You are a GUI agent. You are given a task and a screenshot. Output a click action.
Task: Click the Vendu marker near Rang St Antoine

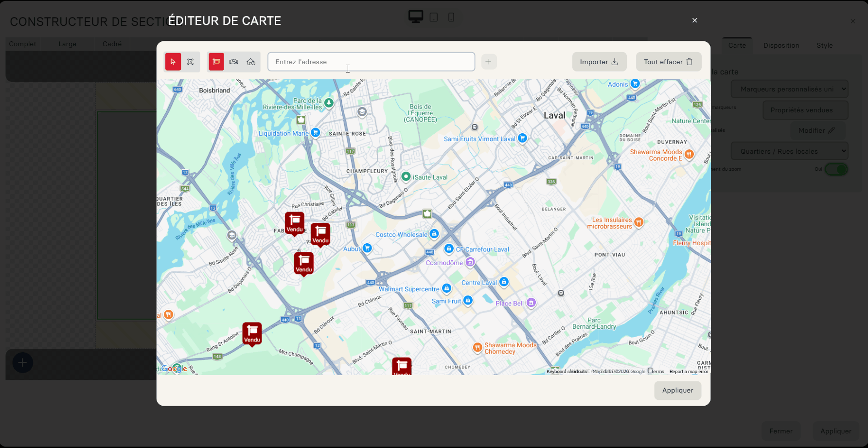252,333
